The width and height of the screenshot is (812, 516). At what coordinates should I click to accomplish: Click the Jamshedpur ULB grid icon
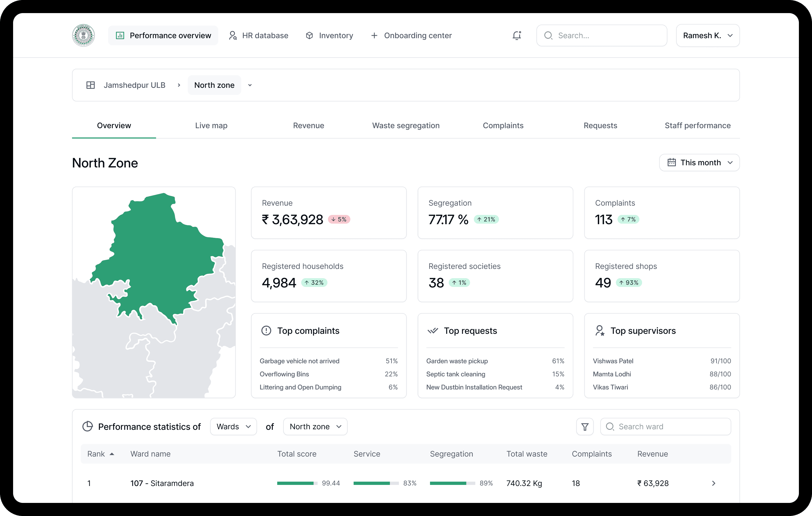coord(90,85)
